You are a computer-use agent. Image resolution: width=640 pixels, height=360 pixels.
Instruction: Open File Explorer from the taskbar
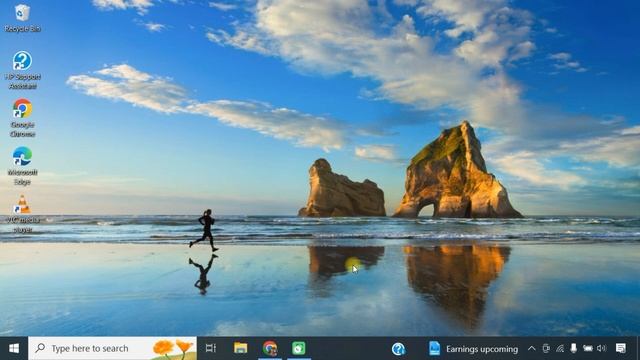coord(240,348)
